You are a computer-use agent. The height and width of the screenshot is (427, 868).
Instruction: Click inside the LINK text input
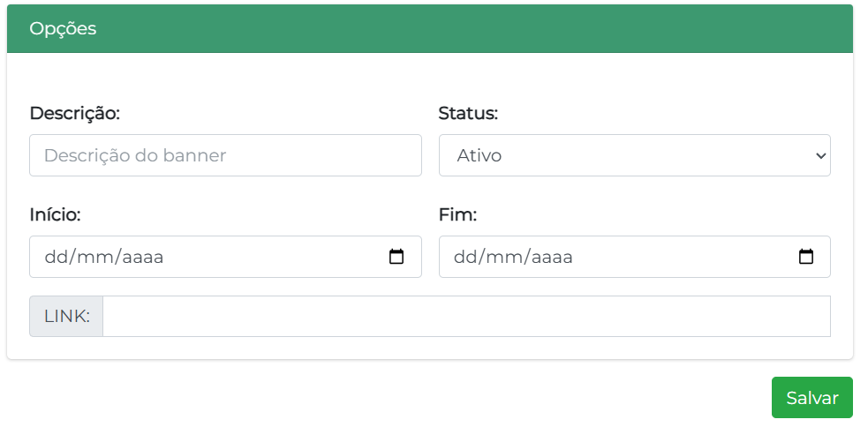[x=466, y=316]
